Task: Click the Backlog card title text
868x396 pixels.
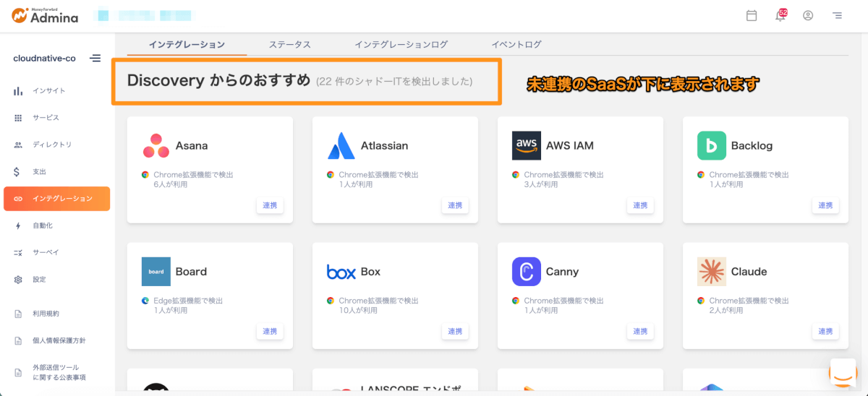Action: pos(752,145)
